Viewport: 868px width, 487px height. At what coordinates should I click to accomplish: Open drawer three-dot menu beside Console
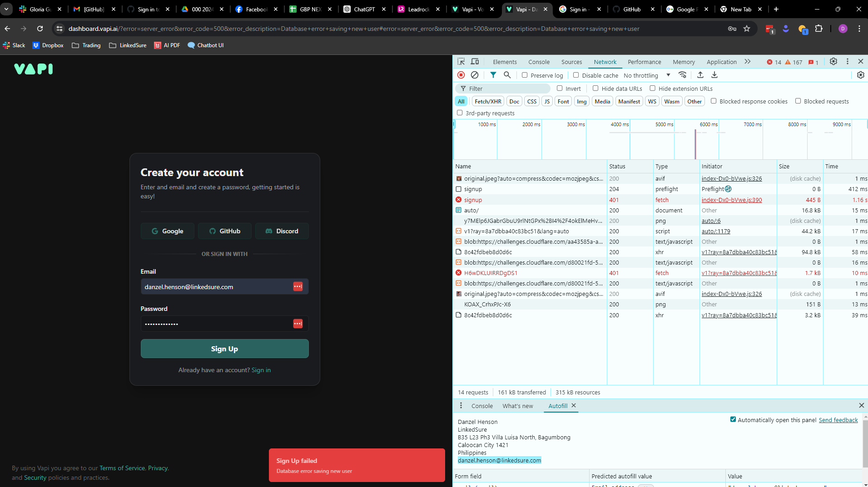(x=461, y=405)
